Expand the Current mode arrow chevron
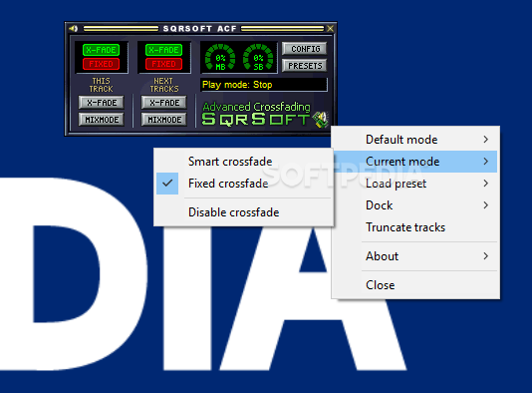 486,162
